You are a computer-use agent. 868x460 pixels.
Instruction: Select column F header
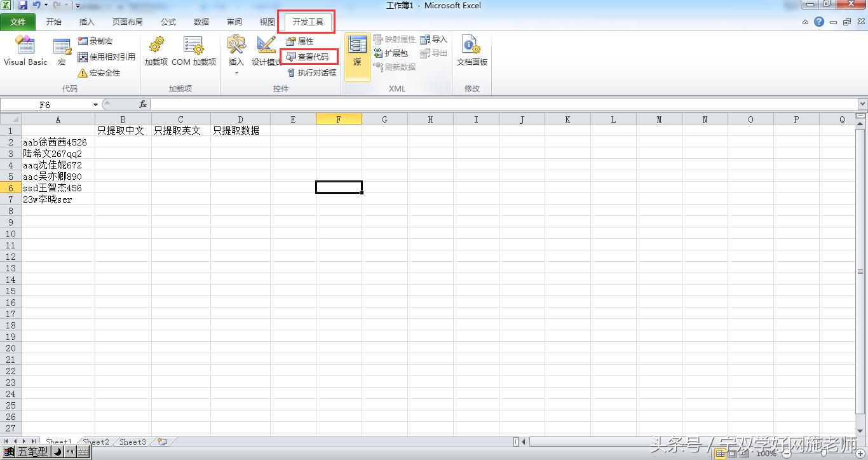[x=339, y=119]
